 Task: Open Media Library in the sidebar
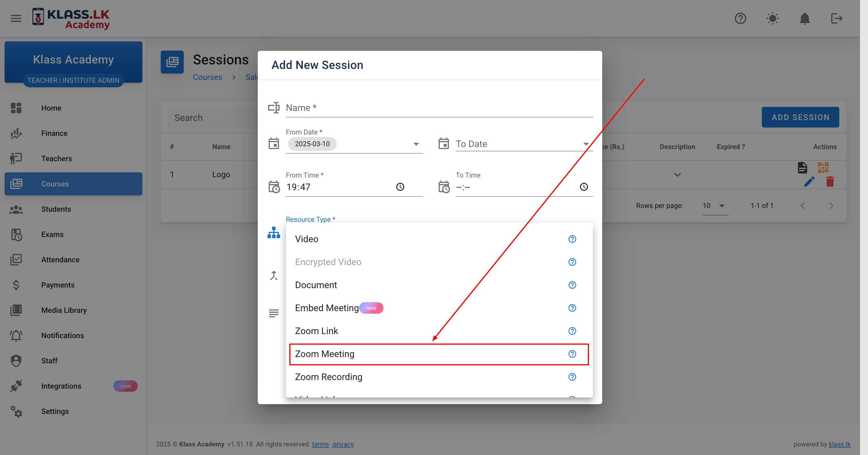64,310
